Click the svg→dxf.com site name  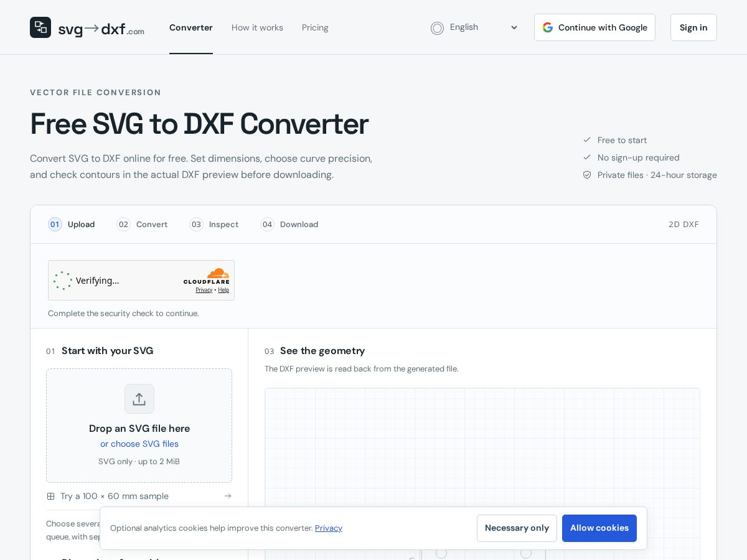101,29
